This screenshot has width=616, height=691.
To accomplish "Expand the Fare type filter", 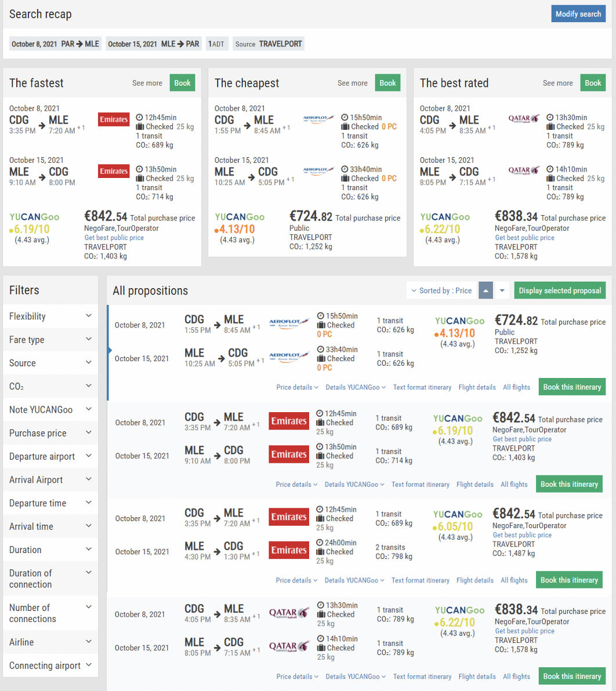I will click(x=50, y=339).
